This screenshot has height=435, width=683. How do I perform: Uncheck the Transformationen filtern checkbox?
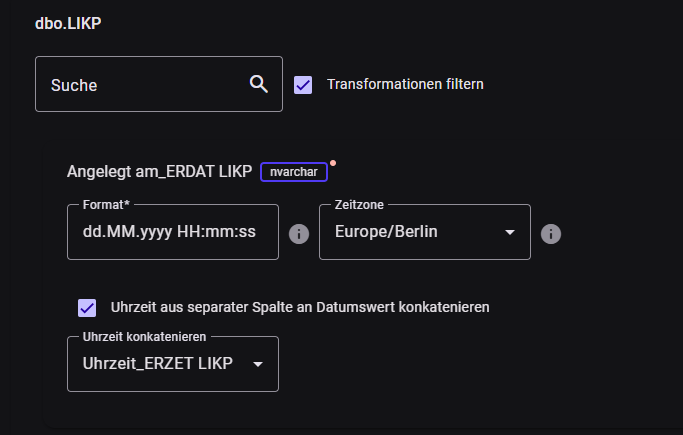[x=304, y=85]
